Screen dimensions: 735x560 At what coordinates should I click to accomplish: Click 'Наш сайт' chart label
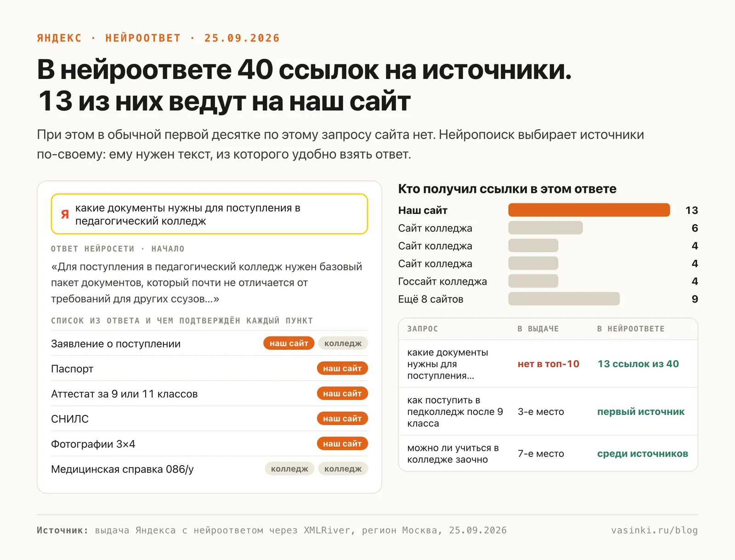pyautogui.click(x=423, y=210)
